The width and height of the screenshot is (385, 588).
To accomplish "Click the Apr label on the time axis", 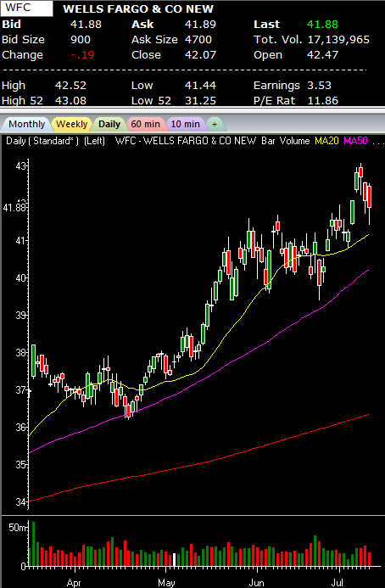I will [x=74, y=583].
